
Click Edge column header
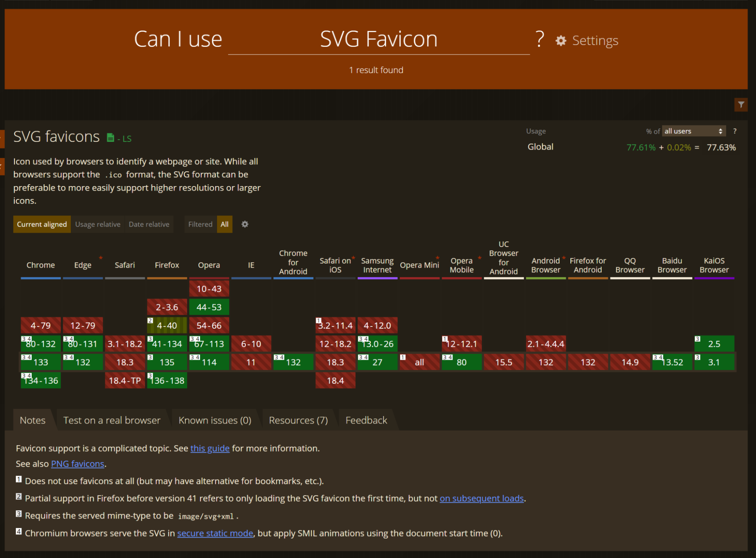(83, 265)
